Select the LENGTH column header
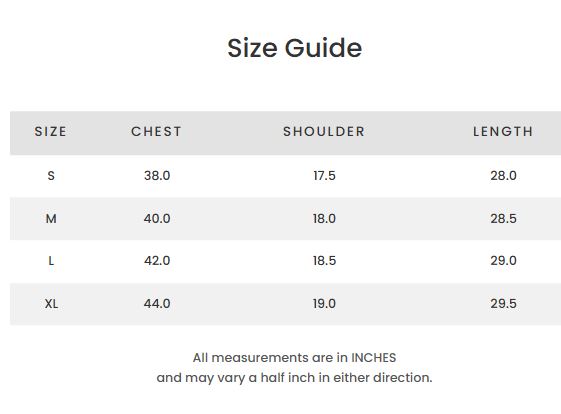 coord(503,132)
